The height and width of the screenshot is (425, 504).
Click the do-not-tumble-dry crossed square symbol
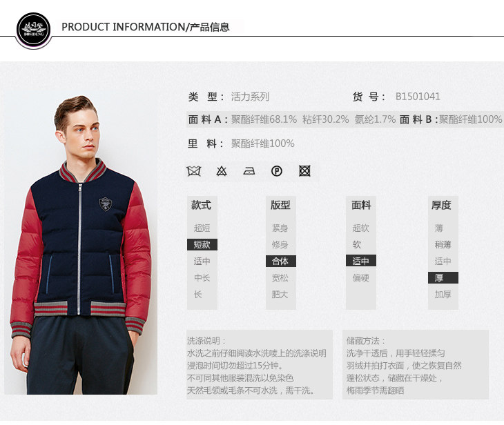(304, 171)
